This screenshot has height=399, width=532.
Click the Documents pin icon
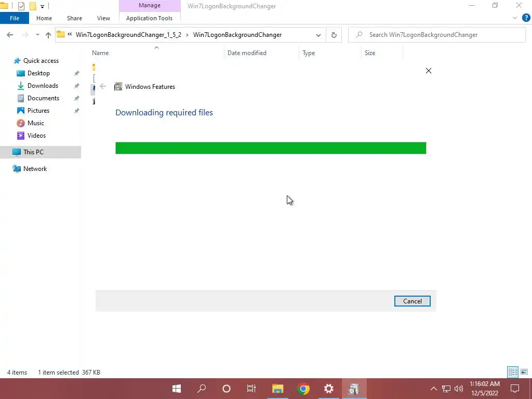(77, 98)
